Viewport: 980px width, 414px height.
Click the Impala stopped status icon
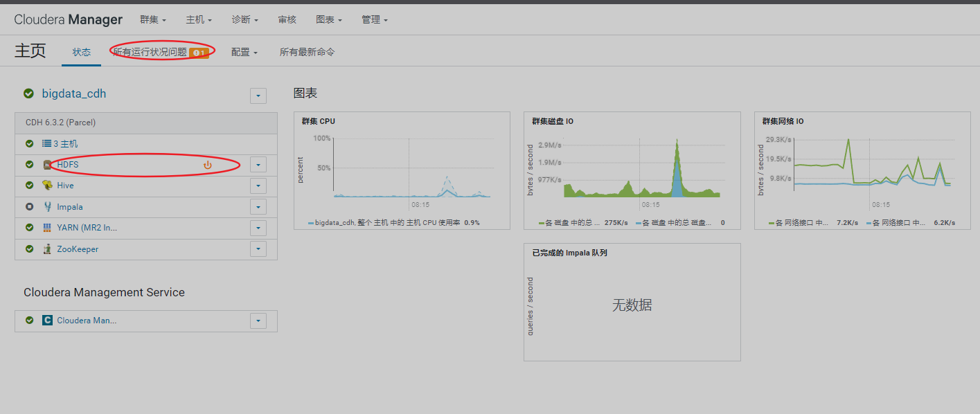pos(29,207)
